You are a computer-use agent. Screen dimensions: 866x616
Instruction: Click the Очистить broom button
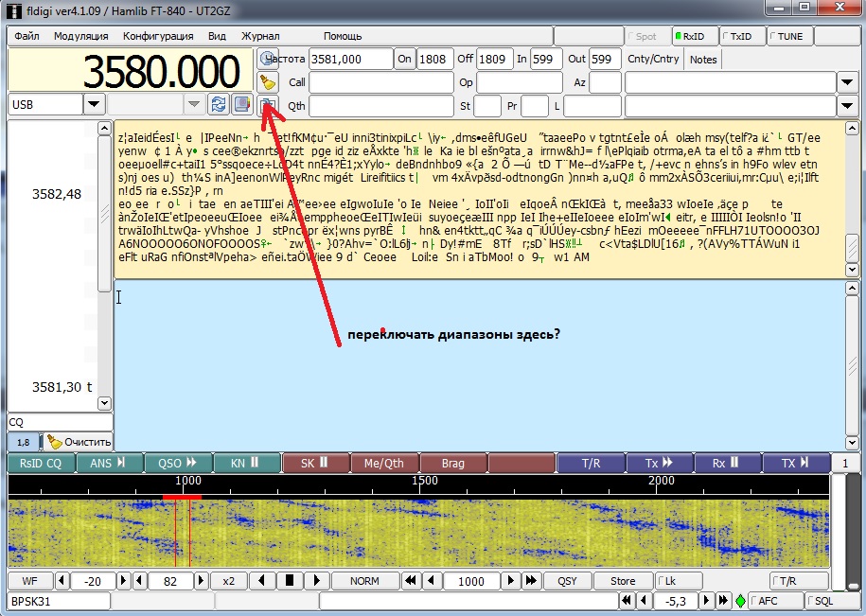click(79, 442)
